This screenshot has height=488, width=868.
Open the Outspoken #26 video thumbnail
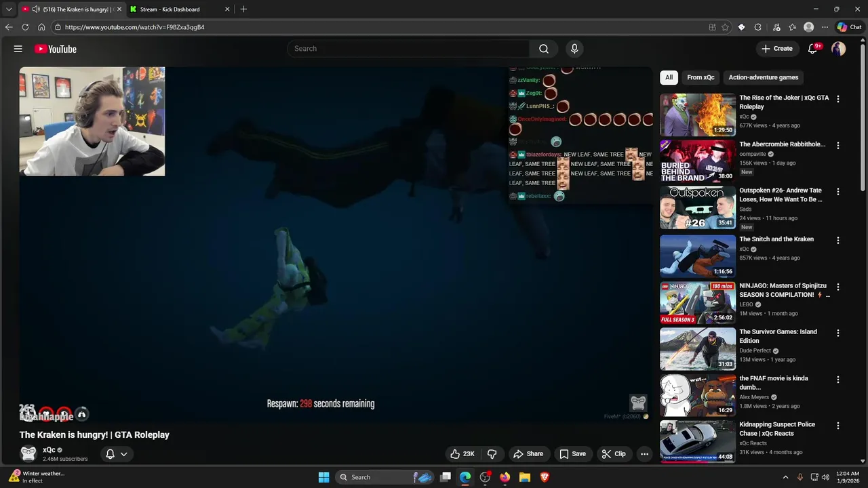coord(698,207)
